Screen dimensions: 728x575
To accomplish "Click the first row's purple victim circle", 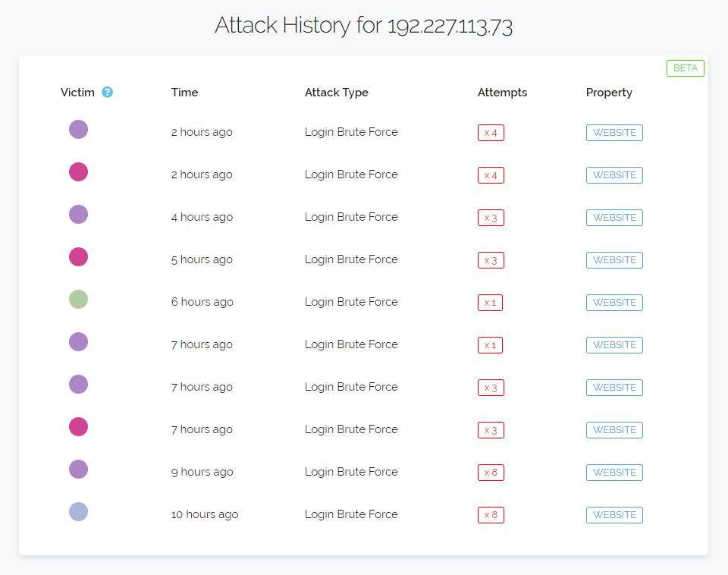I will pos(78,130).
